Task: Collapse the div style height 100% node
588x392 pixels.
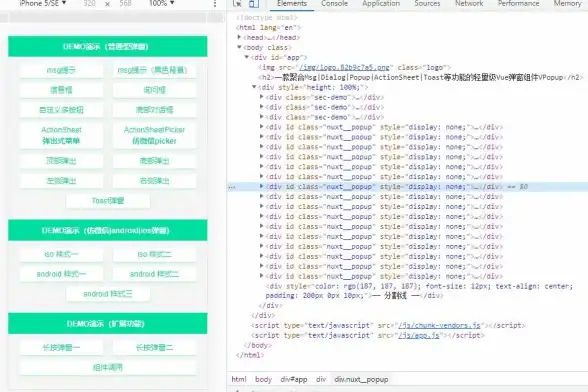Action: click(x=254, y=87)
